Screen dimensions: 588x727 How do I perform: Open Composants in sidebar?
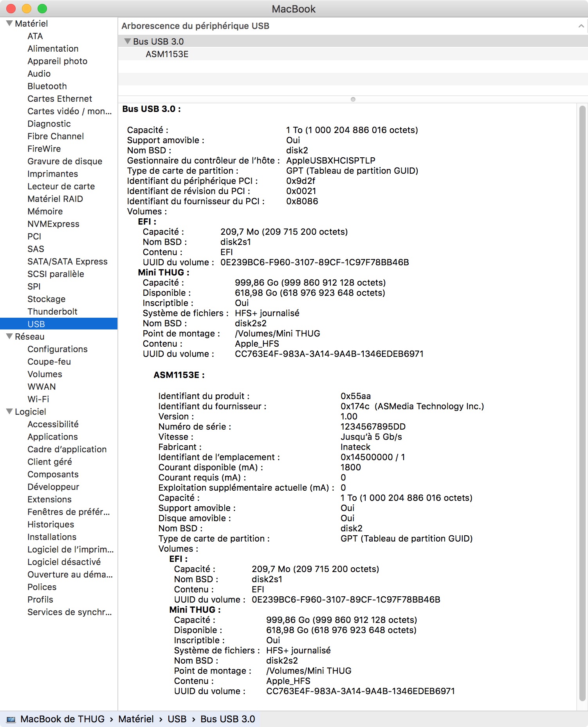53,474
